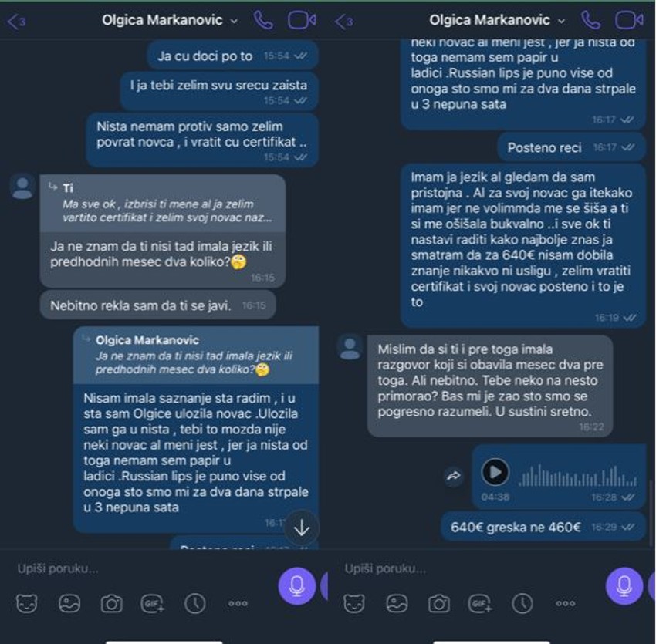Screen dimensions: 656x644
Task: Open more options dots in right toolbar
Action: [565, 603]
